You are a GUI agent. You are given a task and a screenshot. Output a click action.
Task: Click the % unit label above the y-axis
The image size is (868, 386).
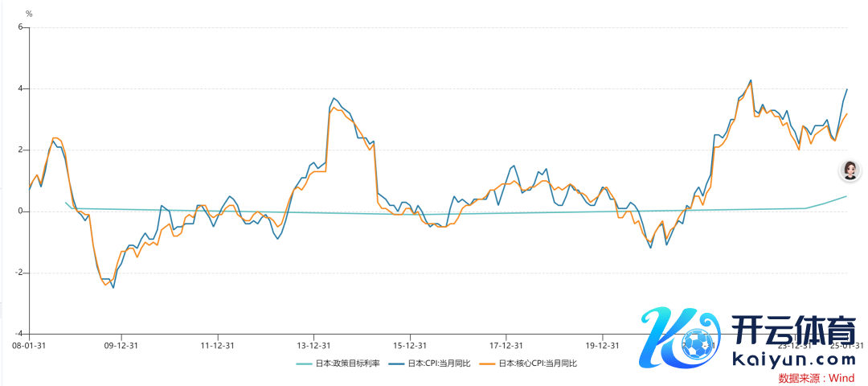pyautogui.click(x=29, y=14)
